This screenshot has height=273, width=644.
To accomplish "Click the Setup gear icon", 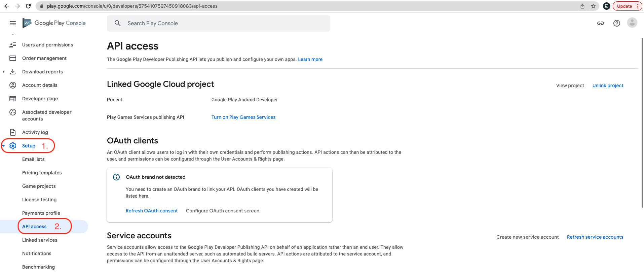I will coord(13,146).
